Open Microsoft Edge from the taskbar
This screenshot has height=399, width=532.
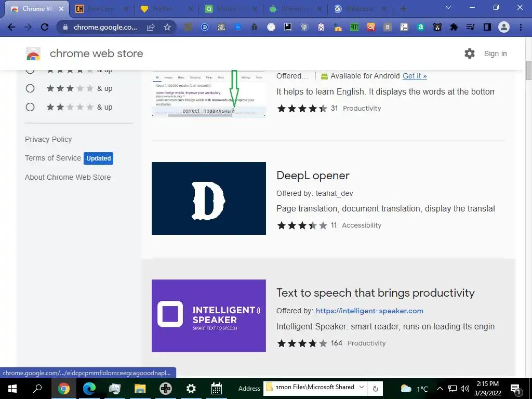pos(89,389)
